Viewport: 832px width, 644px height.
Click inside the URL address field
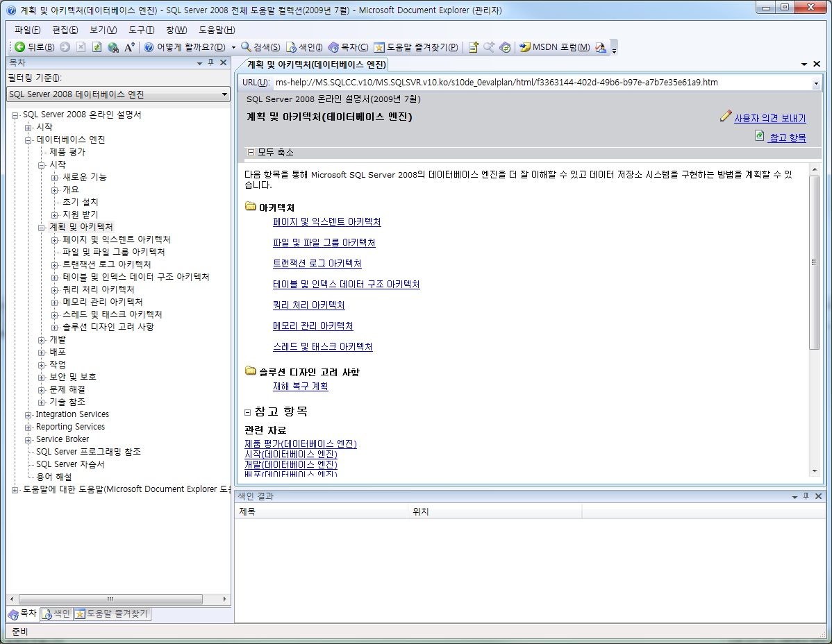coord(542,83)
